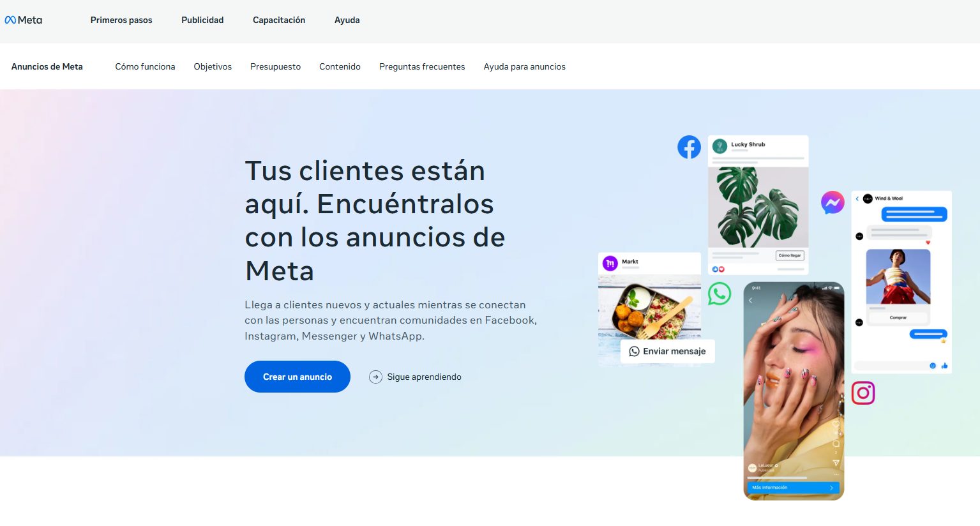Click the WhatsApp icon on Enviar mensaje label

click(635, 351)
